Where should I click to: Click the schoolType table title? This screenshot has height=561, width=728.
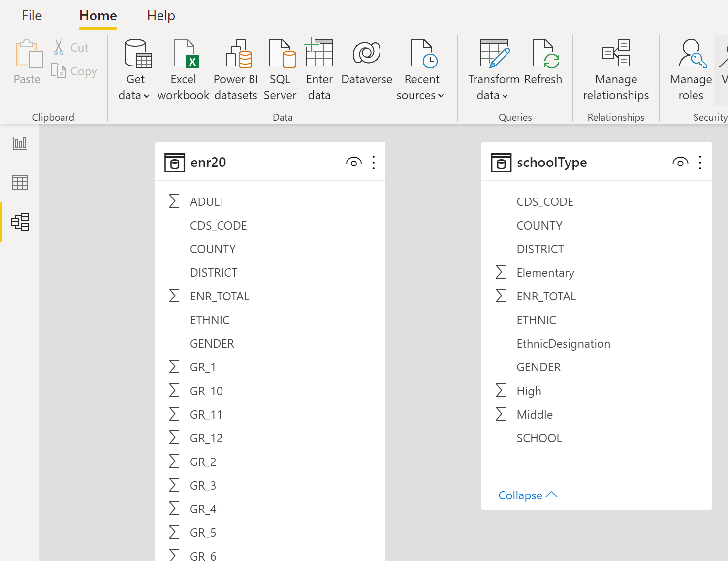(x=552, y=163)
